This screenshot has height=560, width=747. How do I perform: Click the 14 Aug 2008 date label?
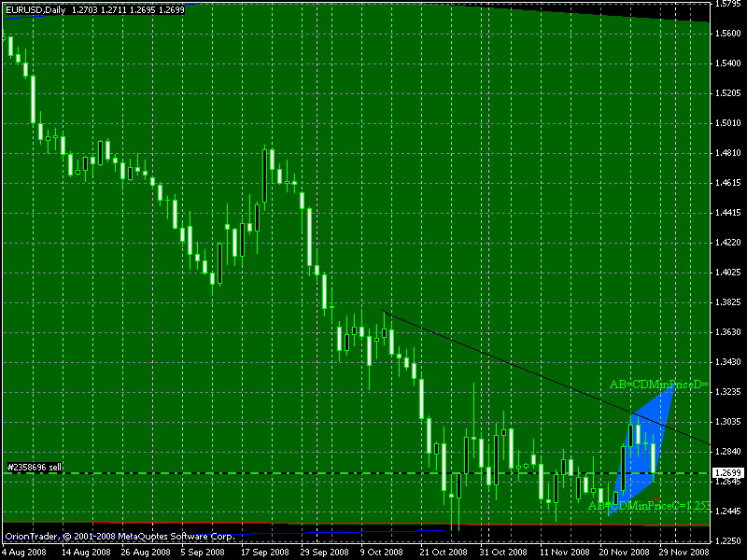tap(86, 553)
